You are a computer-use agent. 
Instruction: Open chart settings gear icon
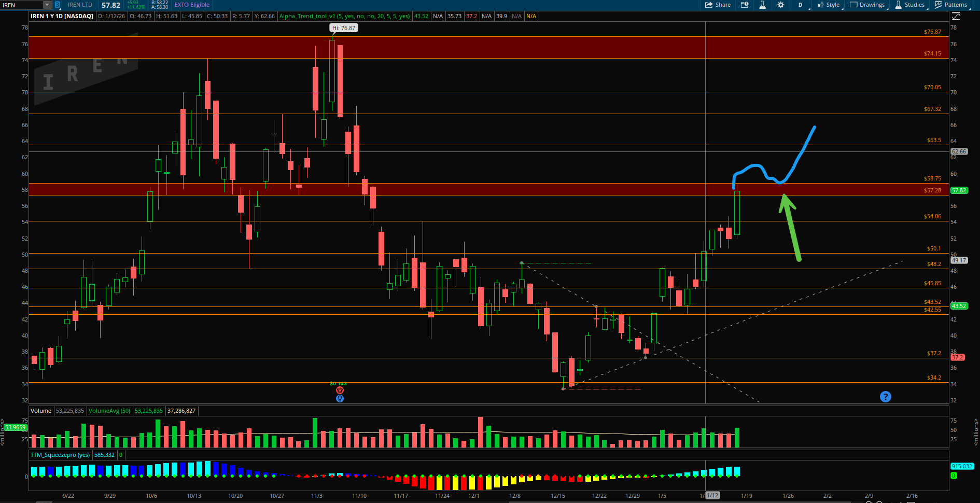coord(780,5)
